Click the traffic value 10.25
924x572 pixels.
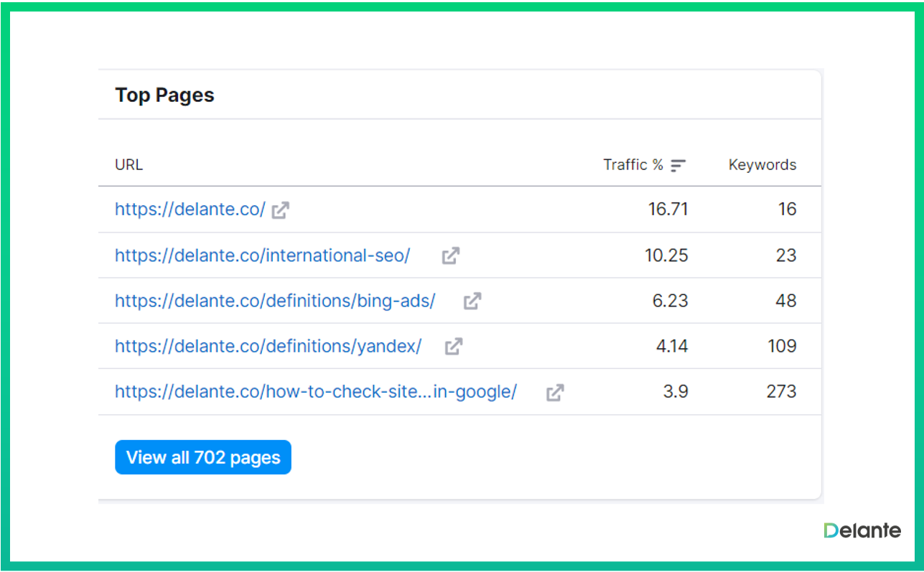coord(666,255)
